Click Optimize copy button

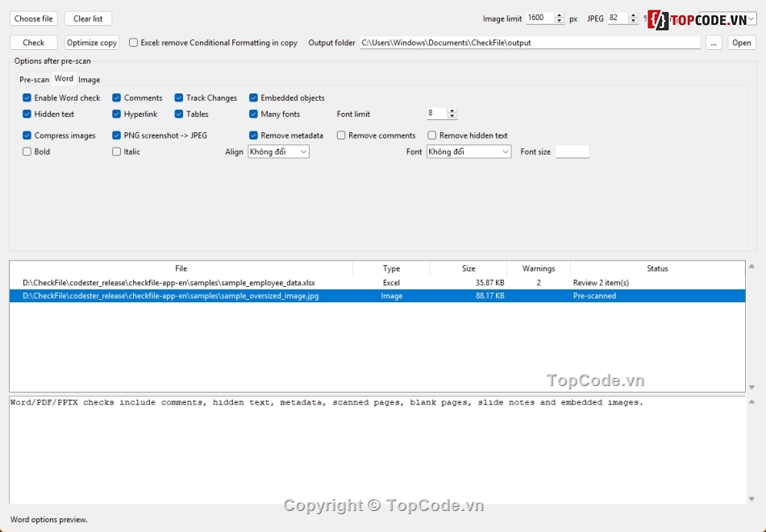click(92, 43)
